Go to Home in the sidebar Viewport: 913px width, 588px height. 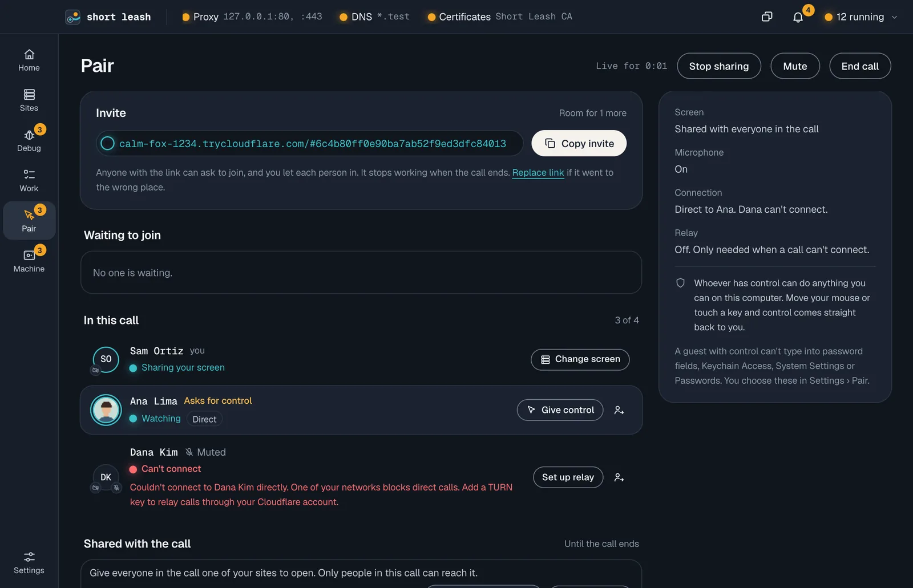(x=29, y=60)
